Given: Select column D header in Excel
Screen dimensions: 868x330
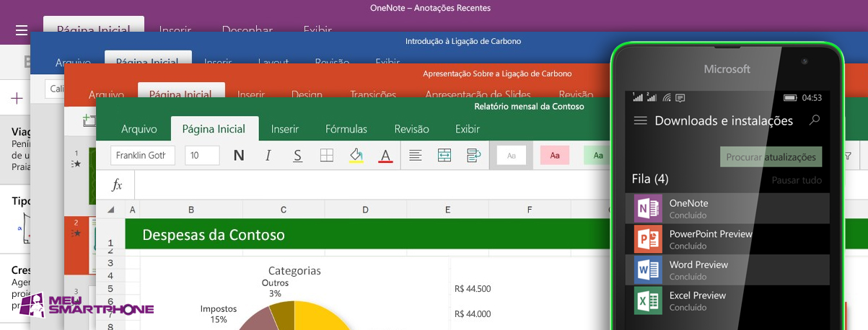Looking at the screenshot, I should [365, 210].
